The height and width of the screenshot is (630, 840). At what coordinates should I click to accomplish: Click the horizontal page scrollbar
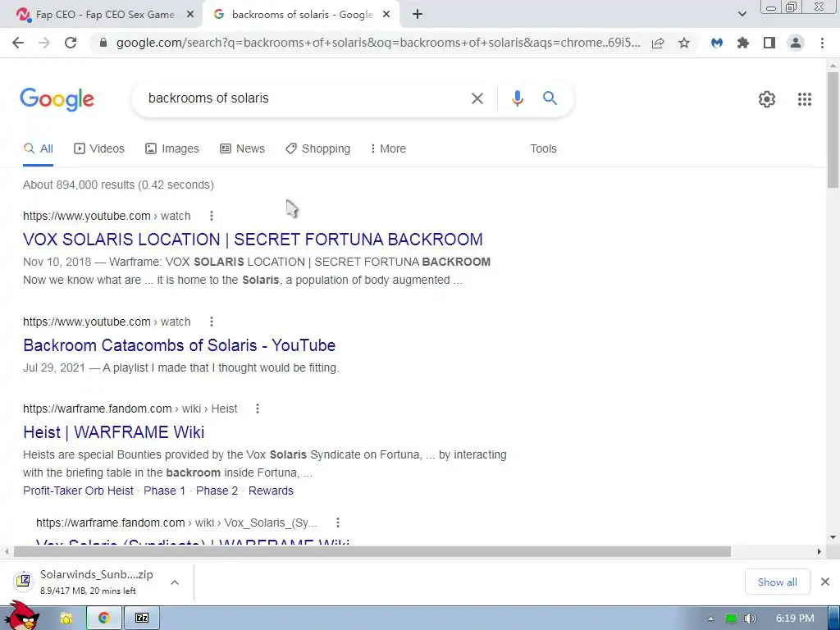(x=372, y=552)
